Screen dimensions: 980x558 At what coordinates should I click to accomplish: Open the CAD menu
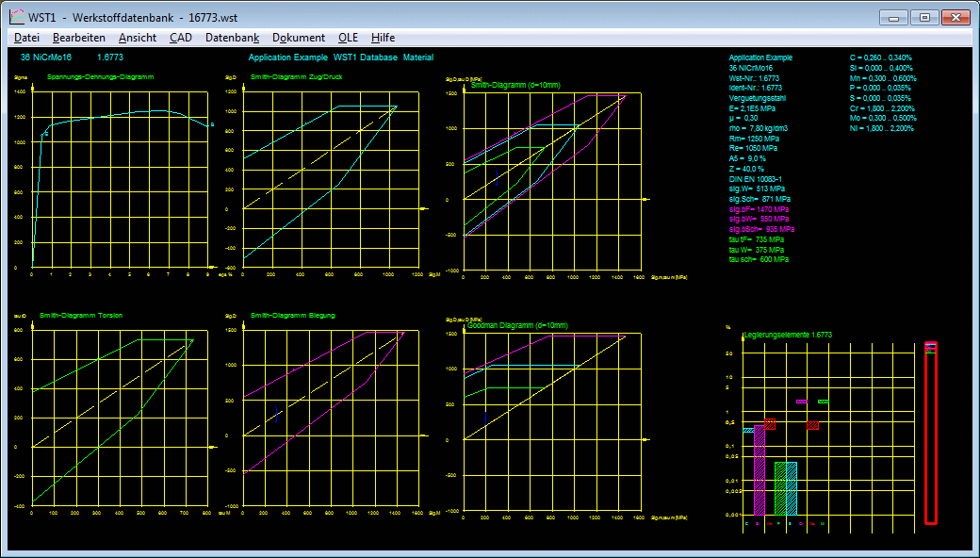(180, 38)
